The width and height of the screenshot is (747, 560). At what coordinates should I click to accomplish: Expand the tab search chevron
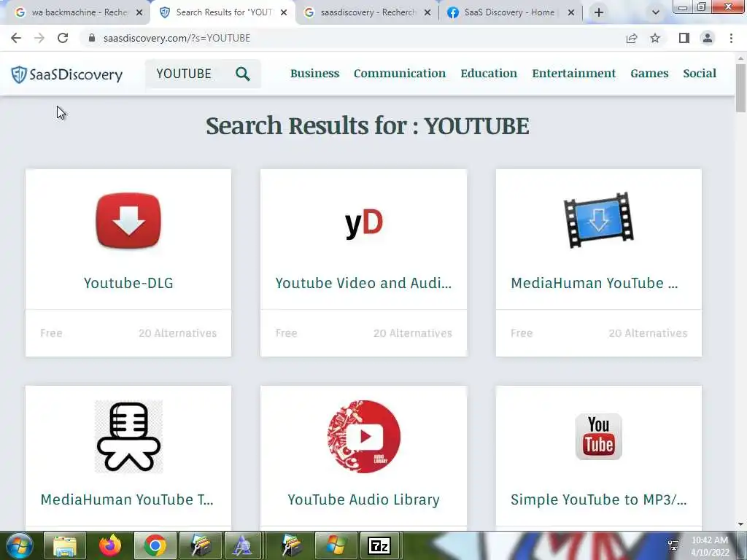[656, 12]
